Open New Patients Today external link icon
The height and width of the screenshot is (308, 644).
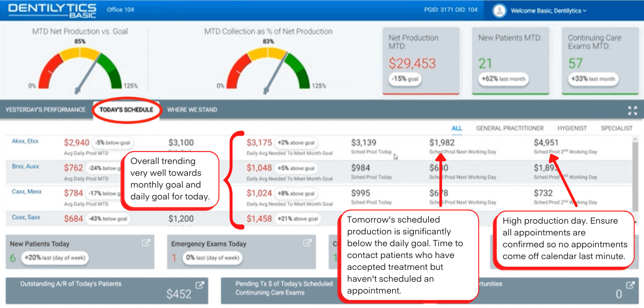[x=145, y=243]
